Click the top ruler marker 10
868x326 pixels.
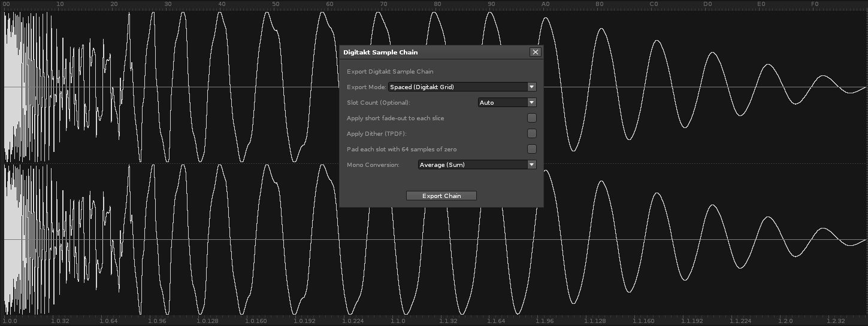(60, 4)
